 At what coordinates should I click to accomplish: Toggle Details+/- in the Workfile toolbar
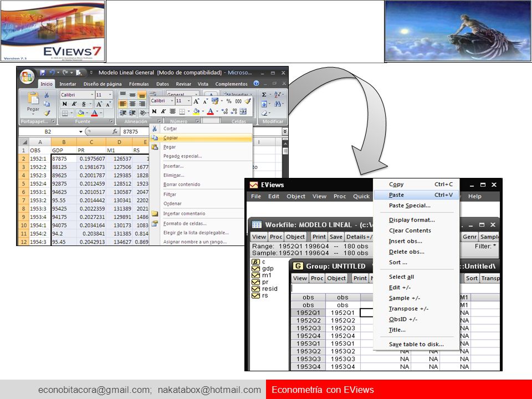359,237
